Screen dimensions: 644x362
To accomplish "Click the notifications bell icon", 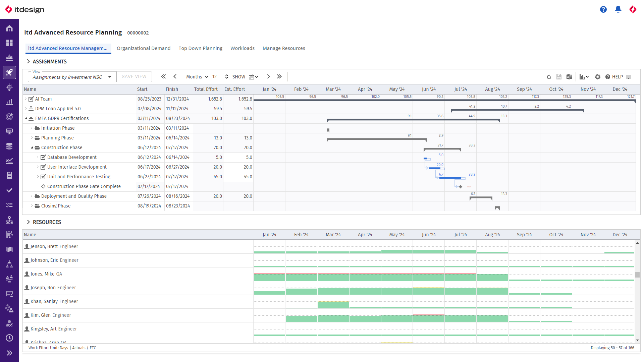I will tap(618, 9).
